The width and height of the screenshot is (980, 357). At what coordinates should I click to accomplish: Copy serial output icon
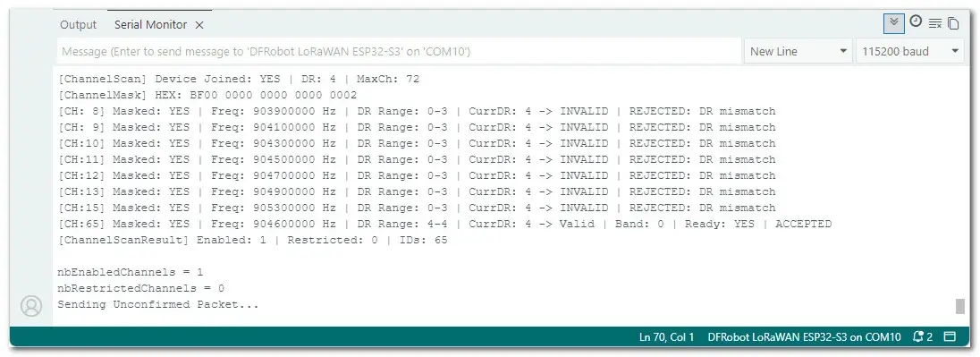[953, 24]
